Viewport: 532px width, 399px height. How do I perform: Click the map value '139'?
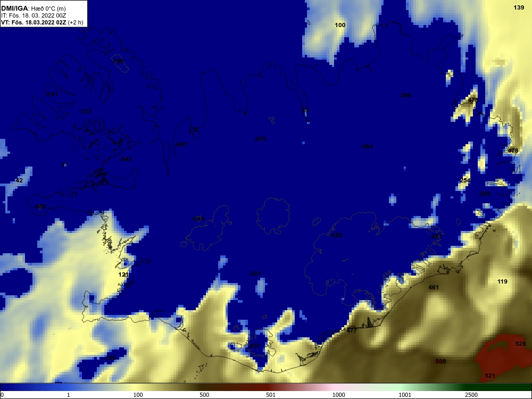pos(519,7)
